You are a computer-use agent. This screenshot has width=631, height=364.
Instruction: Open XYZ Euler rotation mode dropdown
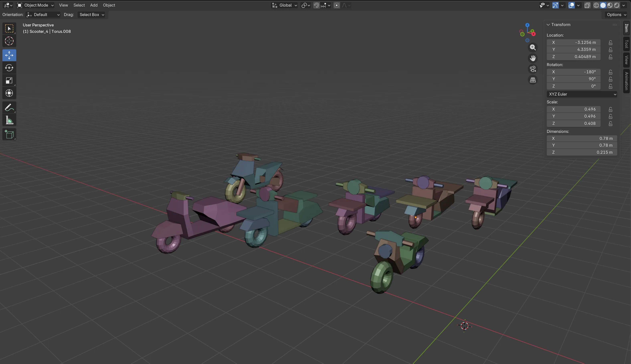coord(582,94)
